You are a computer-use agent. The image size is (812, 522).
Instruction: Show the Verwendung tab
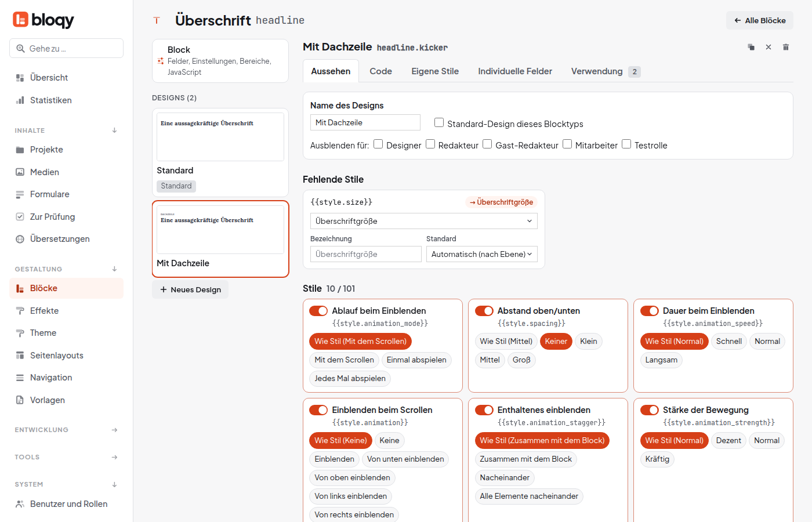pyautogui.click(x=606, y=71)
